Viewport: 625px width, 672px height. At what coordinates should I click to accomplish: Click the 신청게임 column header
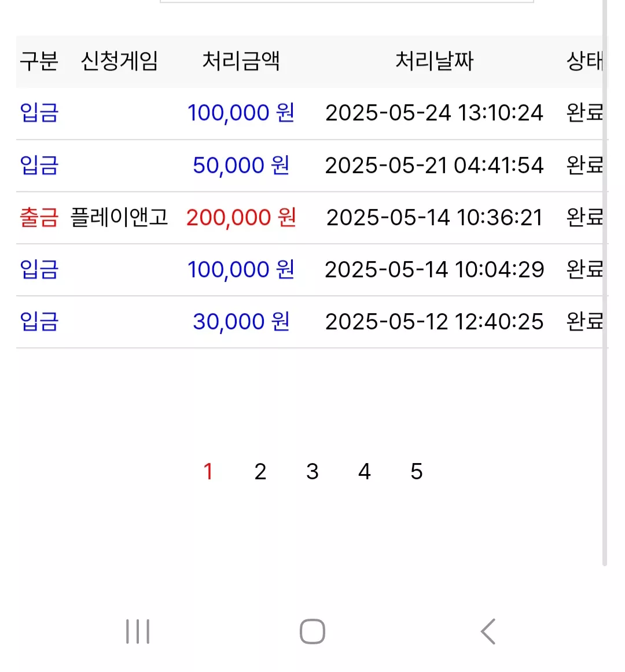[x=120, y=61]
